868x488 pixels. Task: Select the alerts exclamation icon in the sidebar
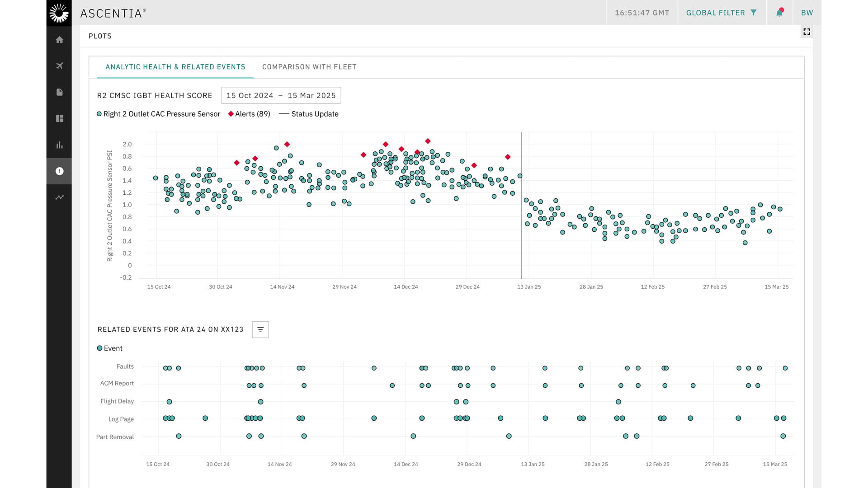point(59,171)
